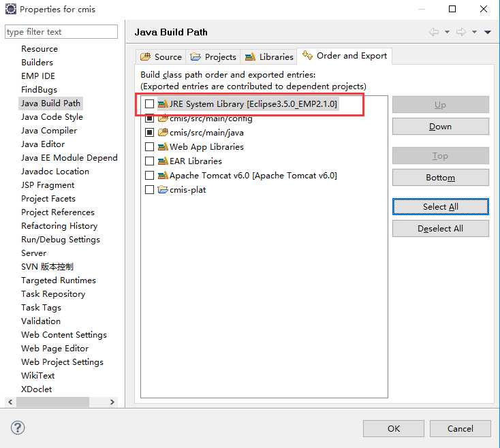Click the Select All button

click(x=440, y=207)
